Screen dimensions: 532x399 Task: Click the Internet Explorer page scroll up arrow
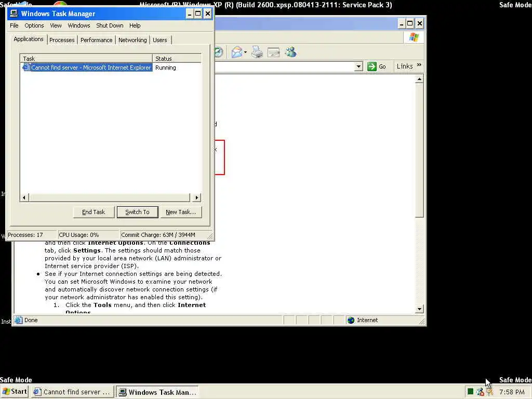419,79
